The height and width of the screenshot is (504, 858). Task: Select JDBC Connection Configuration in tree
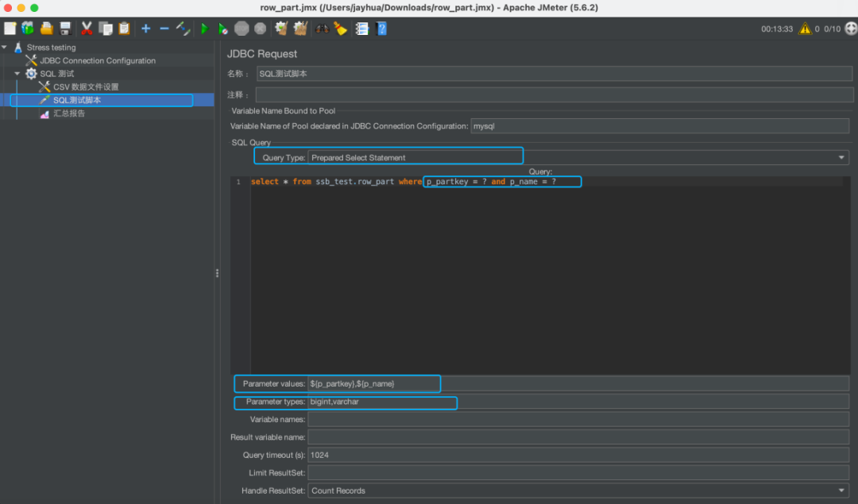click(97, 60)
